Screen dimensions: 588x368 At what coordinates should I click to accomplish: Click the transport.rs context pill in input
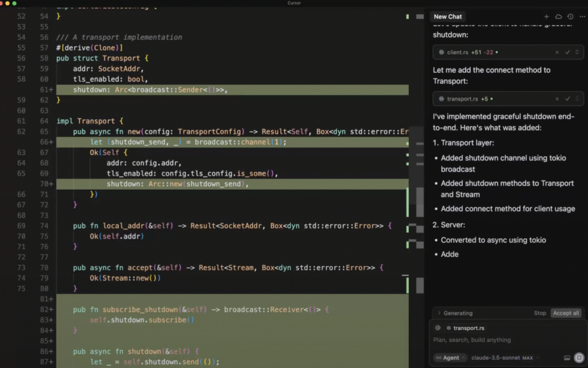coord(465,328)
